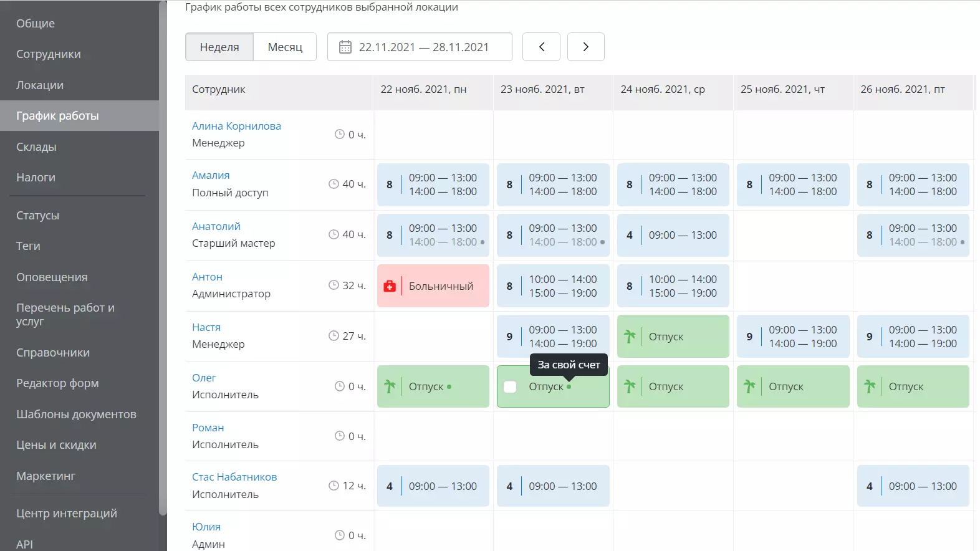The width and height of the screenshot is (980, 551).
Task: Click clock icon next to Олег's 0 ч.
Action: tap(340, 386)
